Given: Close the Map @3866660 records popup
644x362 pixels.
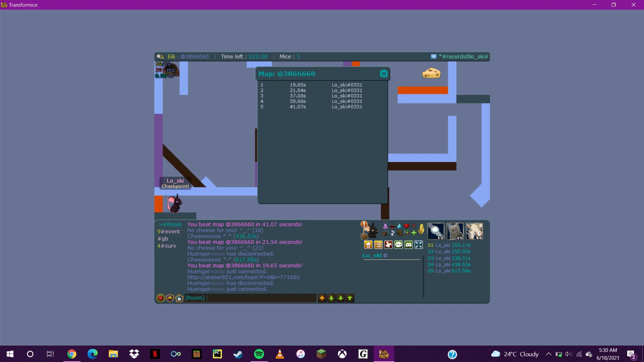Looking at the screenshot, I should click(384, 74).
